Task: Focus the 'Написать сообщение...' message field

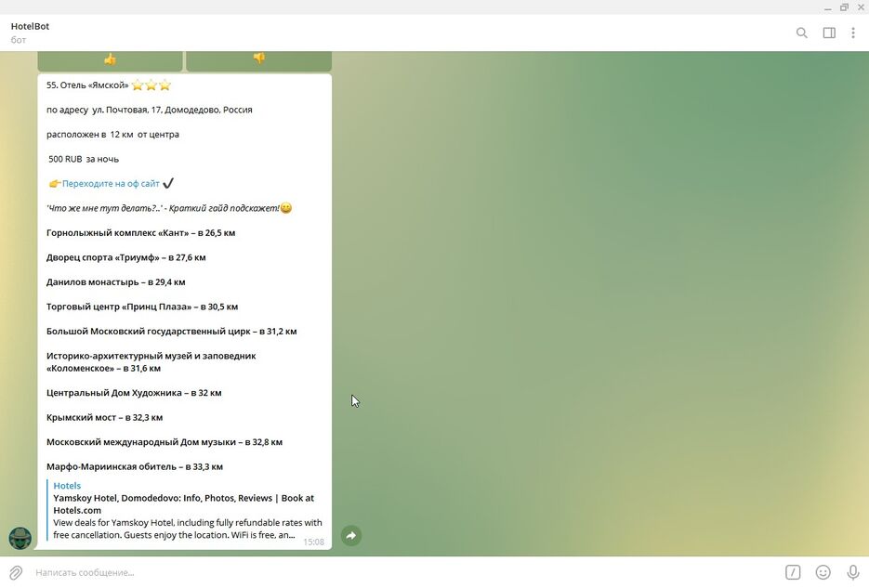Action: point(404,572)
